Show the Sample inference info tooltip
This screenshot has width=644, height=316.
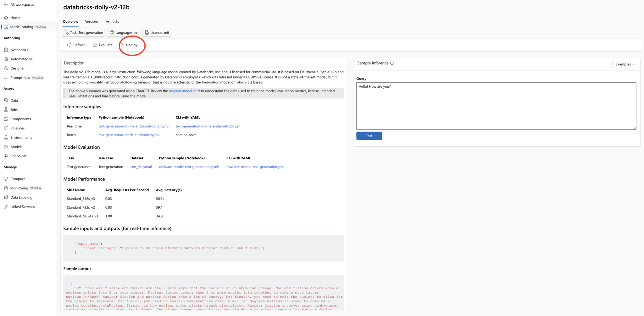(392, 63)
